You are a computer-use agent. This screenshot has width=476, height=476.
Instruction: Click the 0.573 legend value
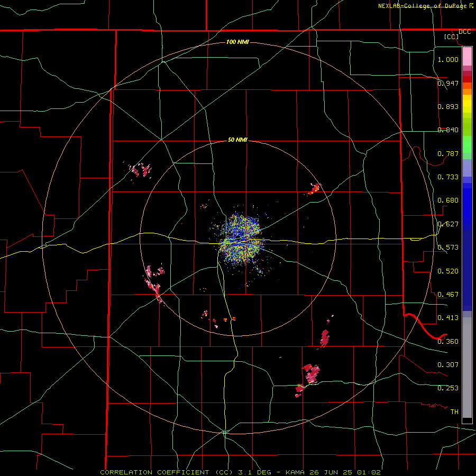(448, 247)
